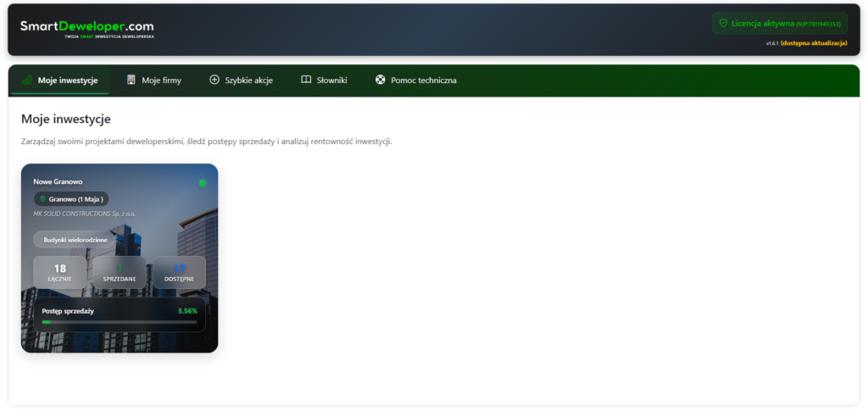
Task: Click the Licencja aktywna badge
Action: click(779, 24)
